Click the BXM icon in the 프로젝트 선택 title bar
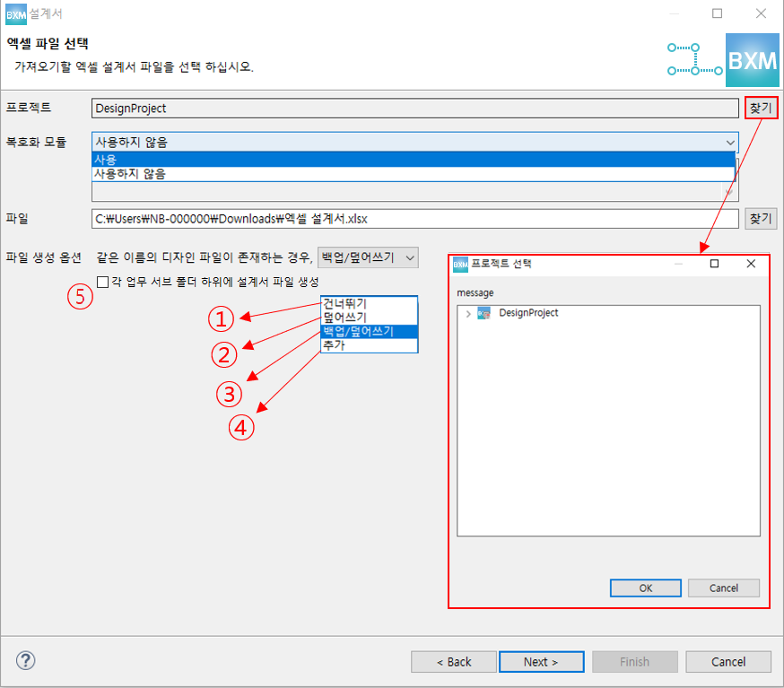This screenshot has height=688, width=784. pyautogui.click(x=461, y=264)
